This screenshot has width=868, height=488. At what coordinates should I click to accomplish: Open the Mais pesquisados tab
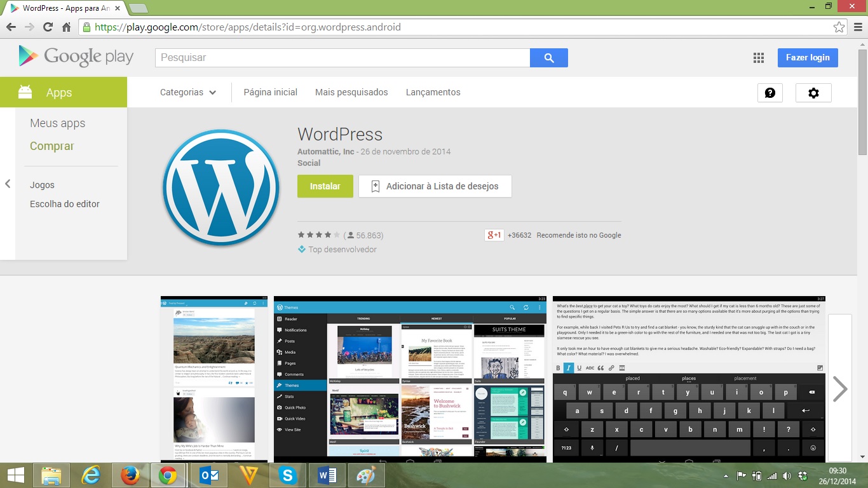pos(351,92)
